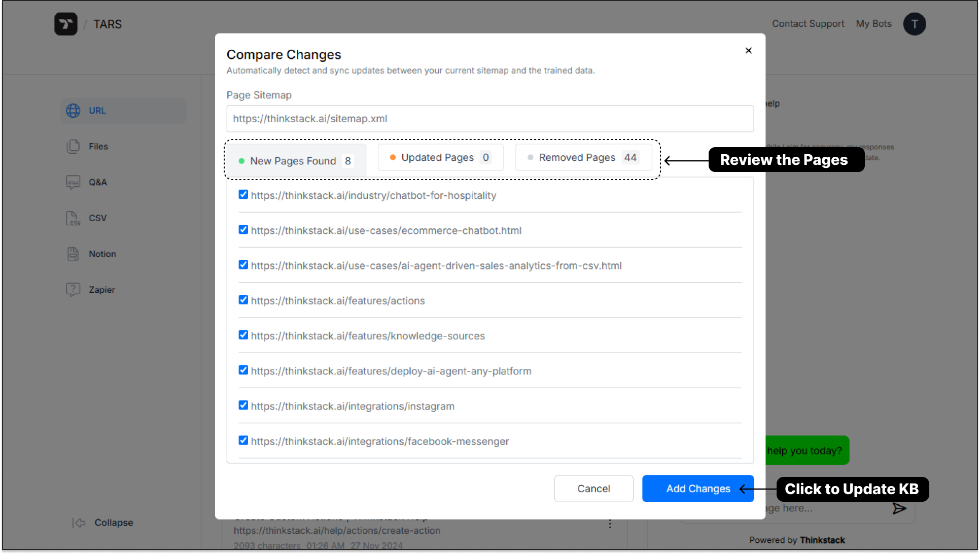Click the TARS bot name text

pos(108,24)
